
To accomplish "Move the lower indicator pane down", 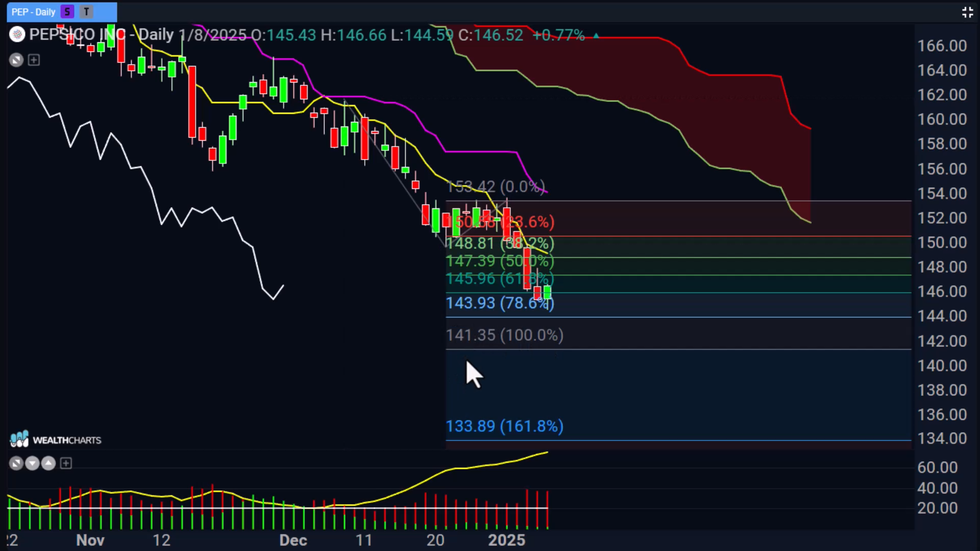I will pyautogui.click(x=32, y=463).
